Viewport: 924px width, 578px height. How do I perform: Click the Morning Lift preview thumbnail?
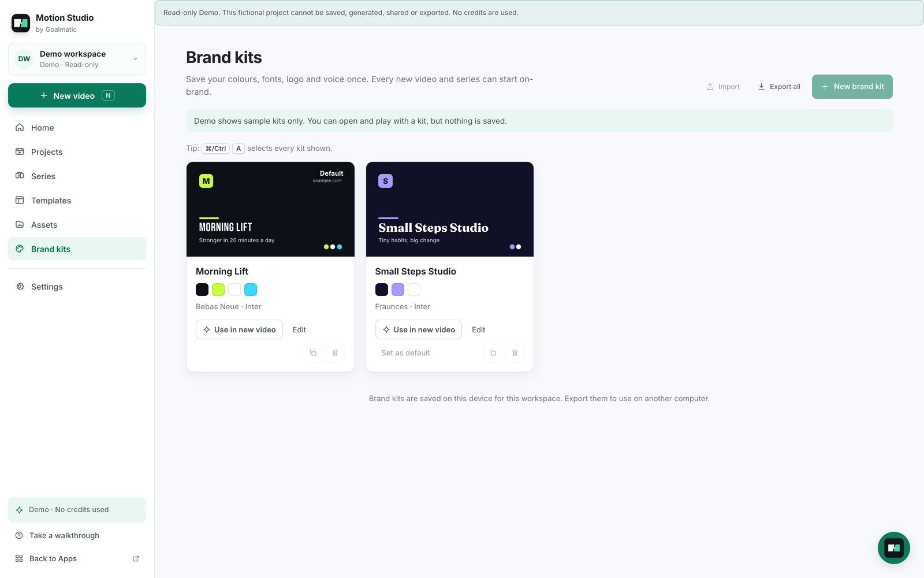[270, 209]
